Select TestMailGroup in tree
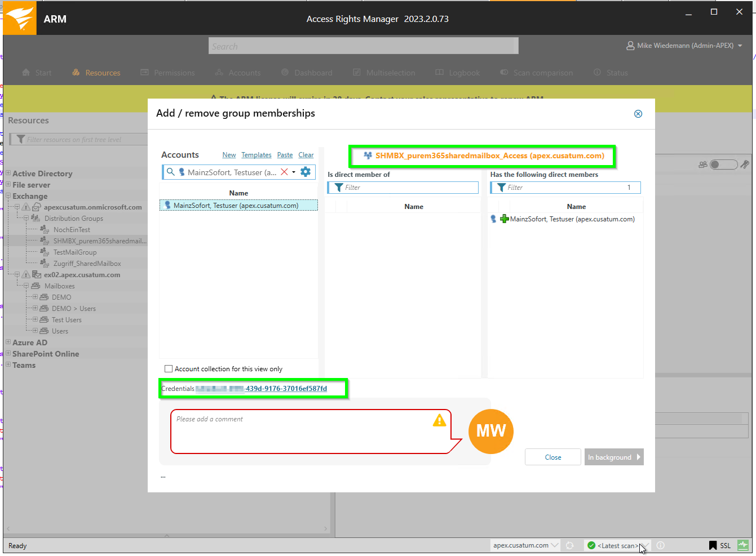Viewport: 756px width, 556px height. pos(75,252)
